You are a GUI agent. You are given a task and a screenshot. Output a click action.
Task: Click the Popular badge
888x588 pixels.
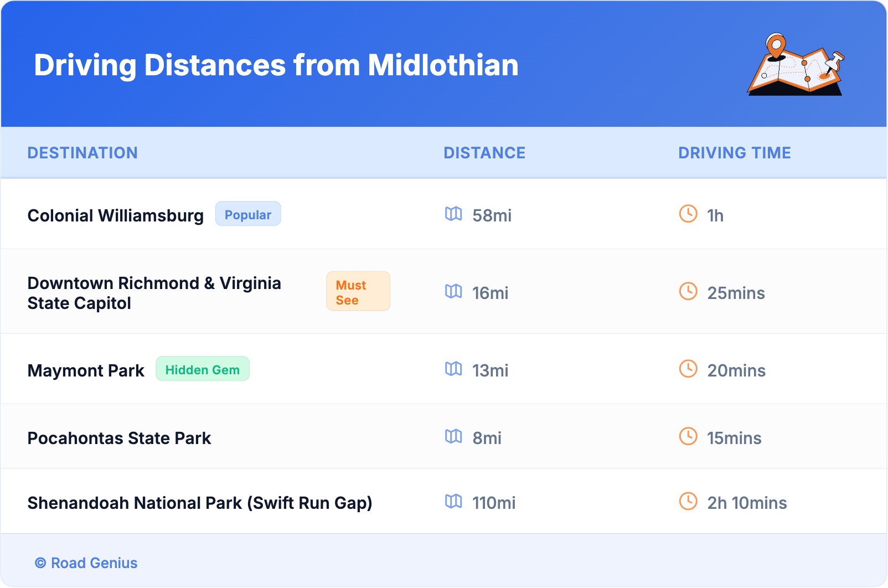click(248, 214)
